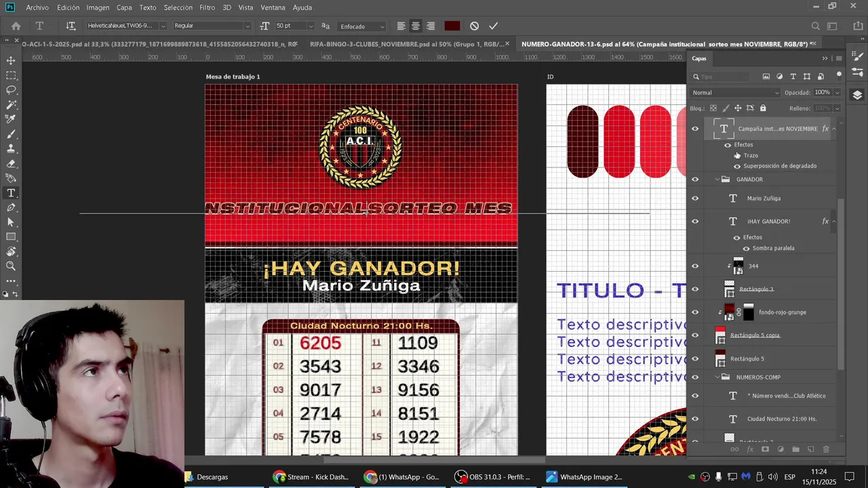Add layer mask from Layers panel bottom

[765, 449]
